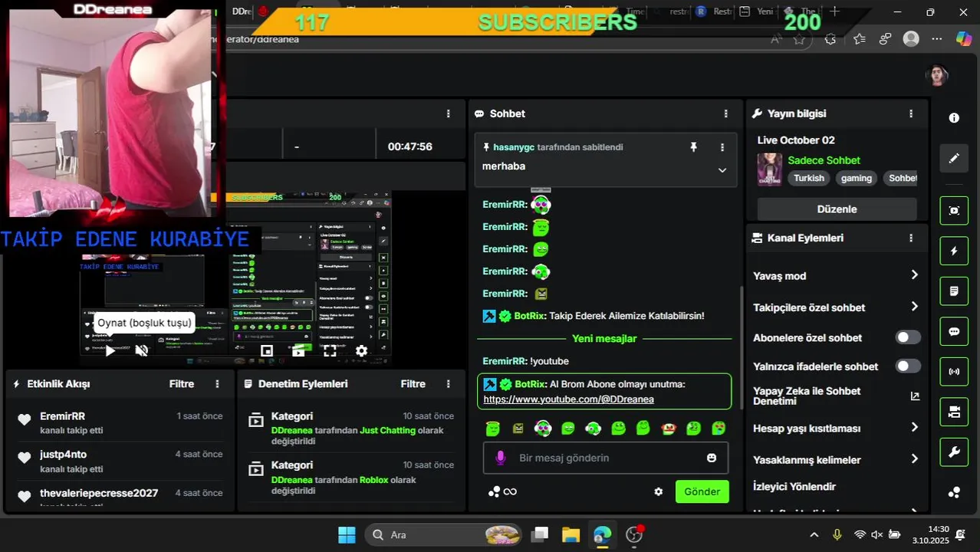Viewport: 980px width, 552px height.
Task: Click the Düzenle stream info button
Action: (x=837, y=209)
